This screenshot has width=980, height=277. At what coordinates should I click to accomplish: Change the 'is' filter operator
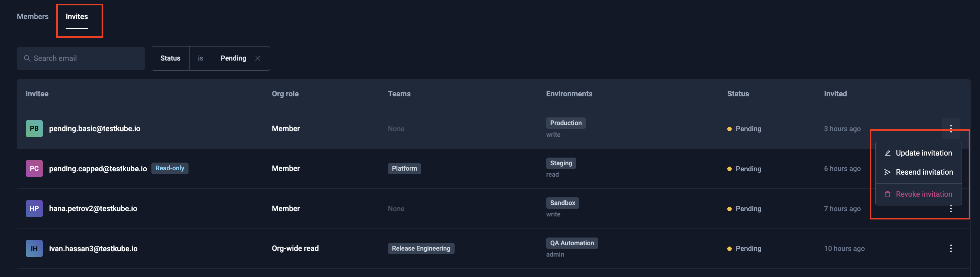201,58
